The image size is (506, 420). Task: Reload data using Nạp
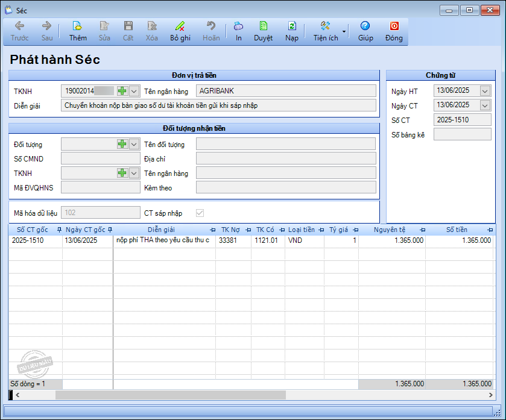click(x=292, y=31)
